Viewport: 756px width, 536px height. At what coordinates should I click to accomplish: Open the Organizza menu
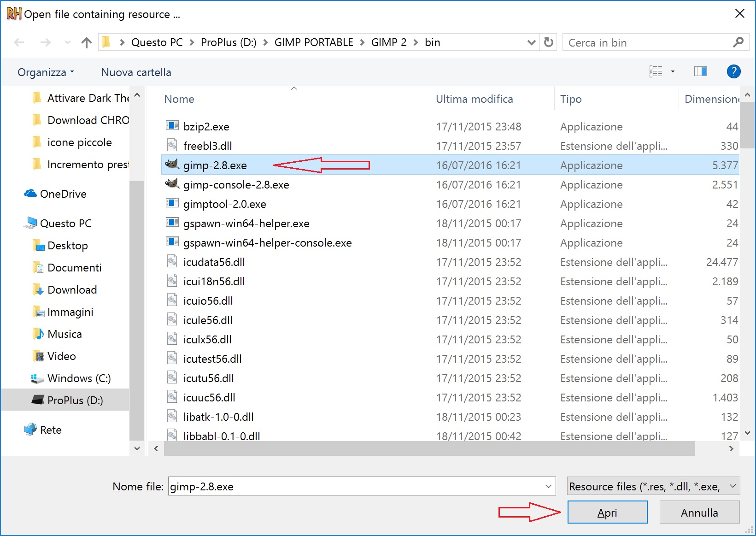point(46,72)
